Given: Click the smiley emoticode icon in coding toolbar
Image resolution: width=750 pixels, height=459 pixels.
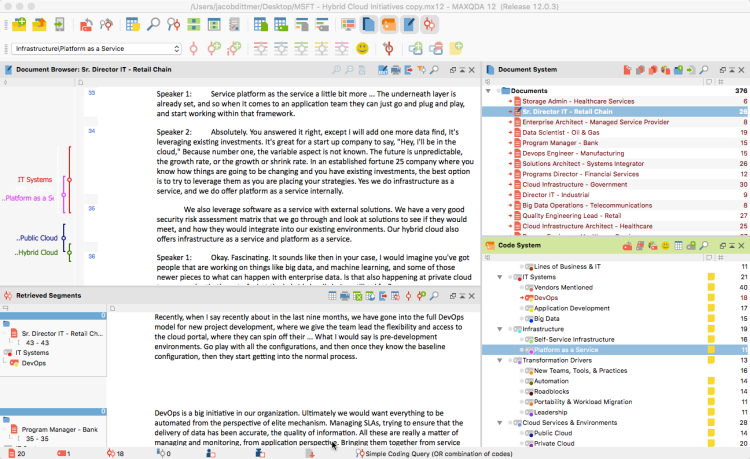Looking at the screenshot, I should 362,48.
